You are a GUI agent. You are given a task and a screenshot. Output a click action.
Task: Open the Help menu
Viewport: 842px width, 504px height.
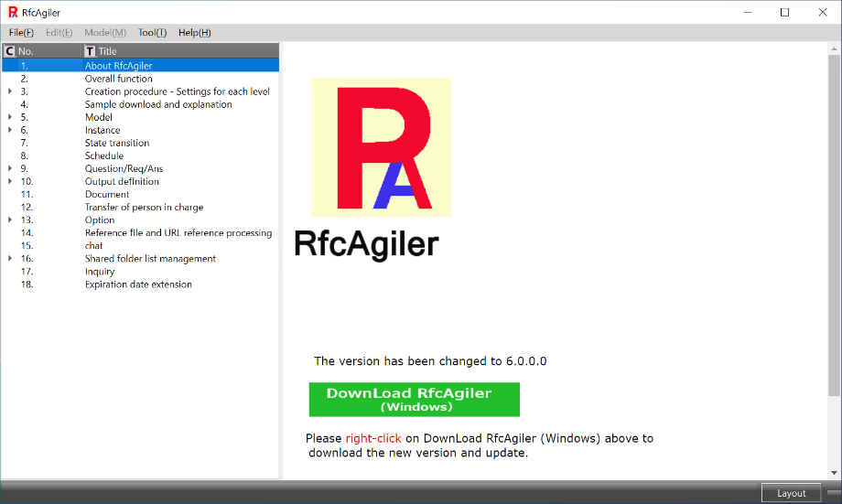(x=194, y=32)
